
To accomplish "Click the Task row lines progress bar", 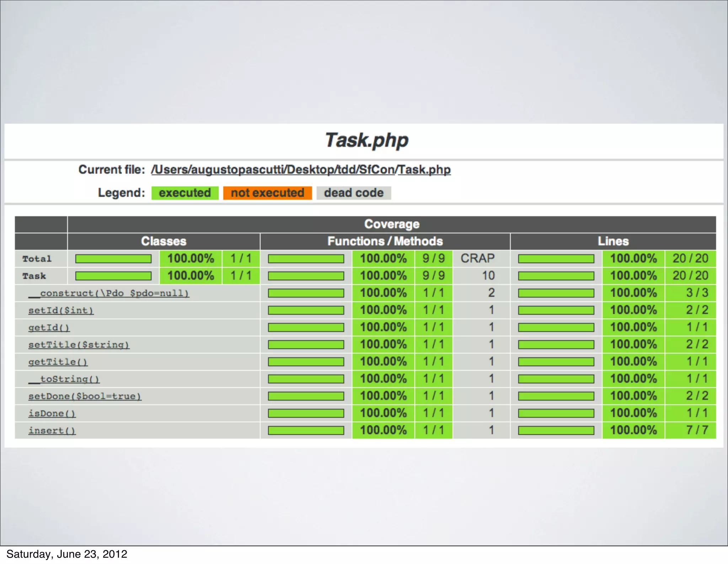I will click(x=556, y=276).
